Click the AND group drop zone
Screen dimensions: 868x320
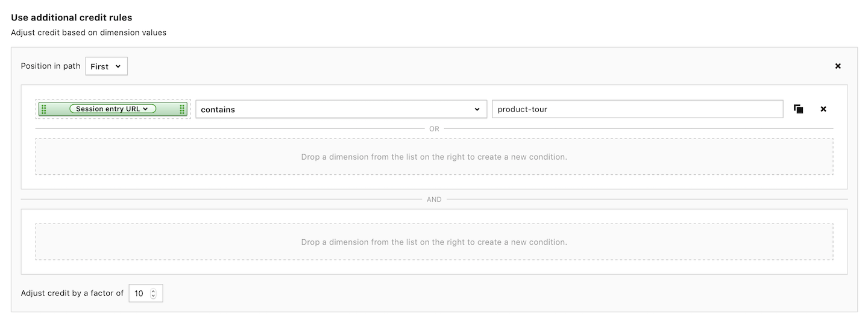(x=434, y=242)
